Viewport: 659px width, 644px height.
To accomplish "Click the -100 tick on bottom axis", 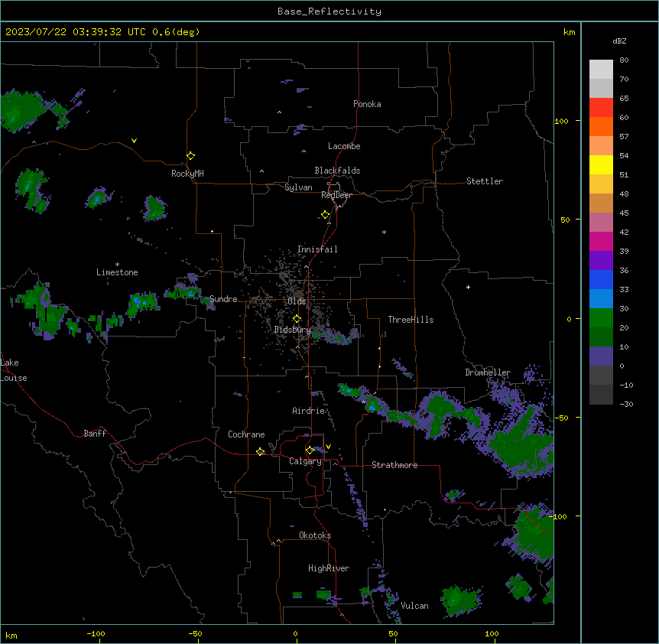I will click(x=96, y=633).
